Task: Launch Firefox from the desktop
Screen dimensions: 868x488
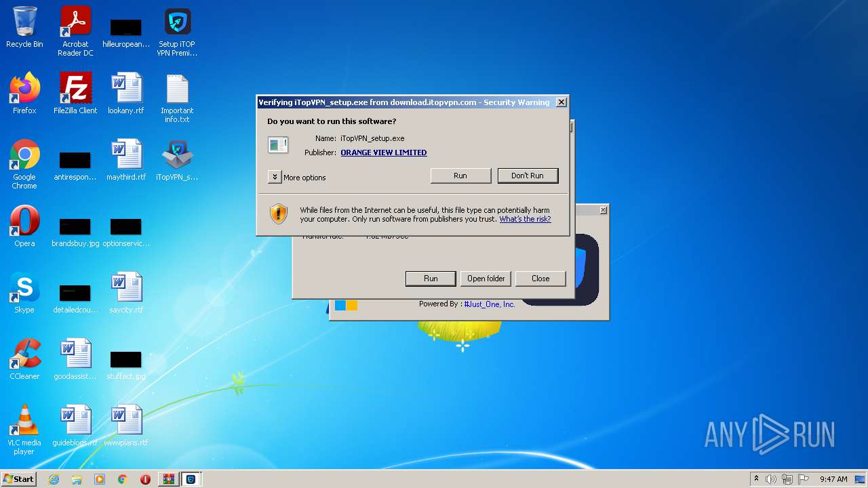Action: (x=24, y=94)
